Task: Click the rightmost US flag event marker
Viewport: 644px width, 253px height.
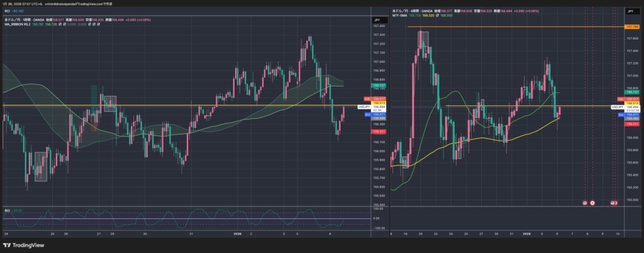Action: tap(614, 203)
